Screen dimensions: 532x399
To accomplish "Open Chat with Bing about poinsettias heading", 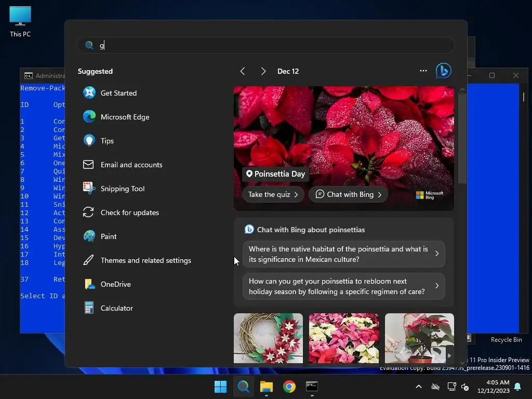I will pyautogui.click(x=311, y=230).
